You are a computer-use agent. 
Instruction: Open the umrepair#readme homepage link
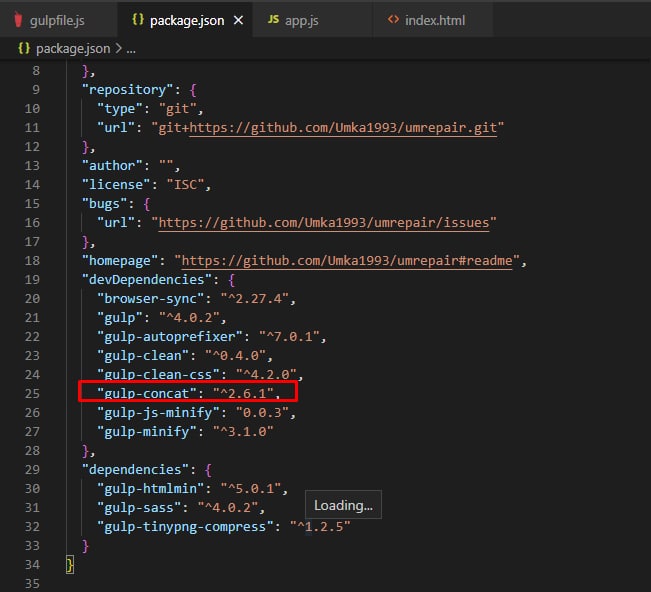click(x=347, y=261)
